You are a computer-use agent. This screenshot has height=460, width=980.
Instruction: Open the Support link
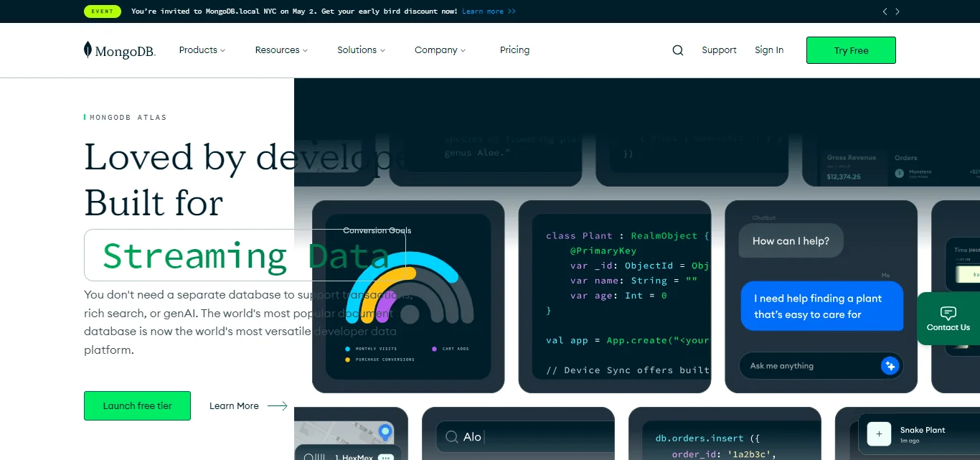(719, 50)
